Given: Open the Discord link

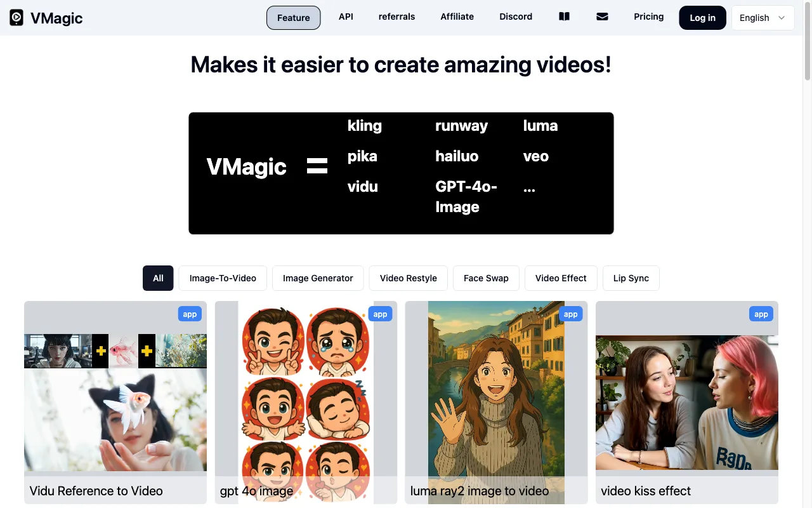Looking at the screenshot, I should pos(516,17).
